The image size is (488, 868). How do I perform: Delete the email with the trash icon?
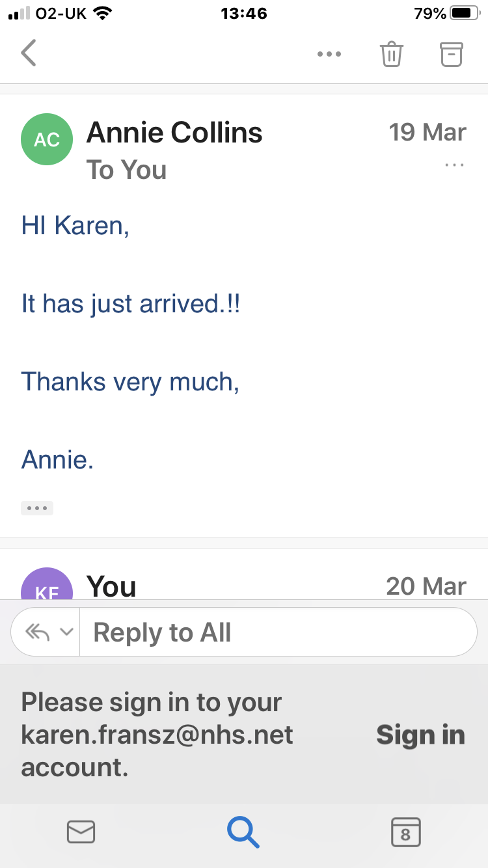click(392, 54)
